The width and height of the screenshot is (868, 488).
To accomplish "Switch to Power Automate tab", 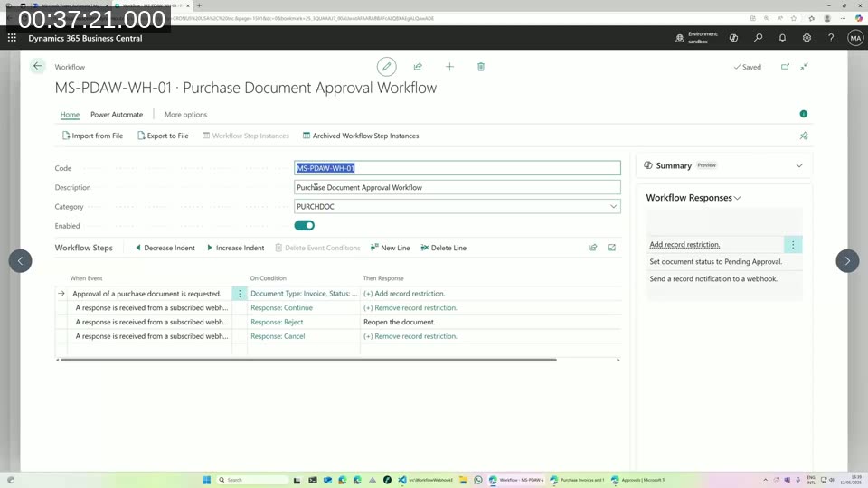I will 117,115.
